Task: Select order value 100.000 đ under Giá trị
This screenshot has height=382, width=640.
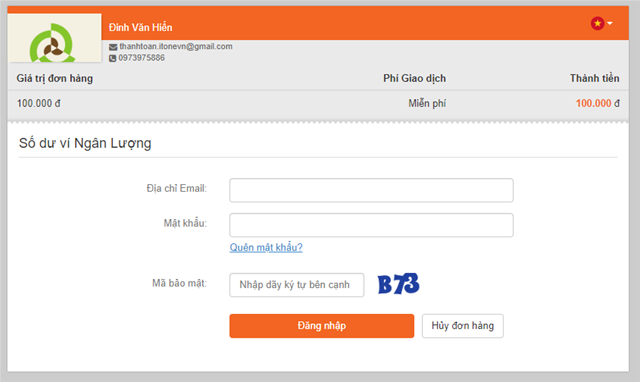Action: point(38,103)
